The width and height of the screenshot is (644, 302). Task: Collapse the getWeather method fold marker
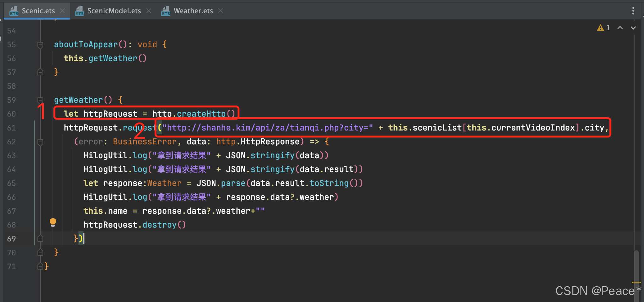(x=40, y=100)
